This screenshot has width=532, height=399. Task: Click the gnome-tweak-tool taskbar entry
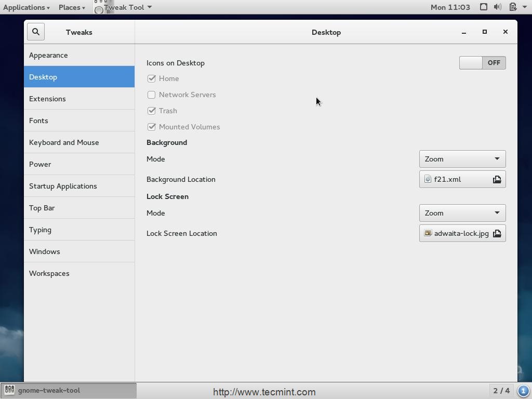(x=69, y=391)
